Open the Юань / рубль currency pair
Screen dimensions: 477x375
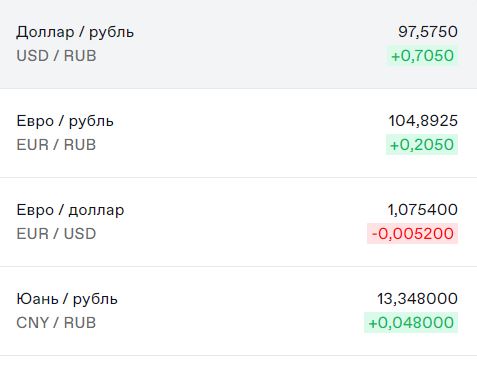pos(238,311)
